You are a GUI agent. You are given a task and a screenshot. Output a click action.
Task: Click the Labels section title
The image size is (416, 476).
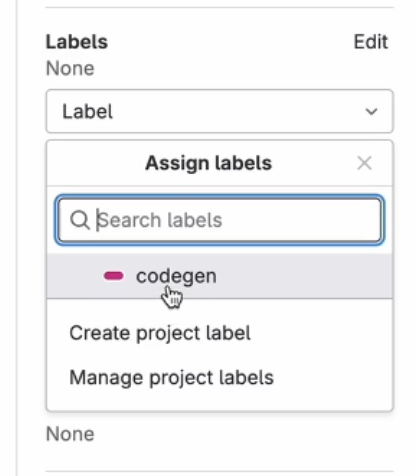tap(77, 42)
